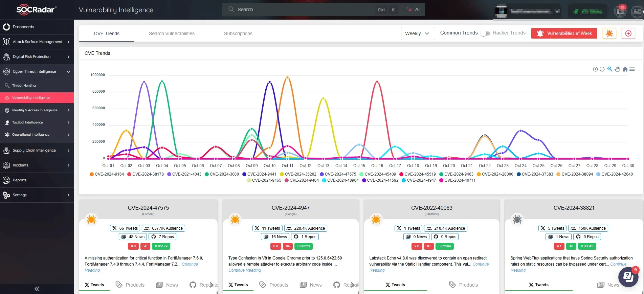Screen dimensions: 644x294
Task: Expand Digital Risk Protection menu
Action: [37, 56]
